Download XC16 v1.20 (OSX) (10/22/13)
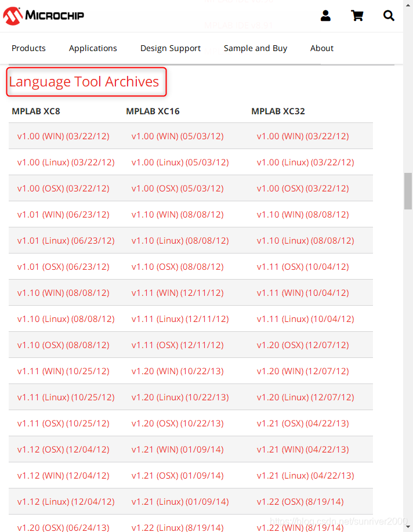Image resolution: width=413 pixels, height=532 pixels. pos(177,424)
